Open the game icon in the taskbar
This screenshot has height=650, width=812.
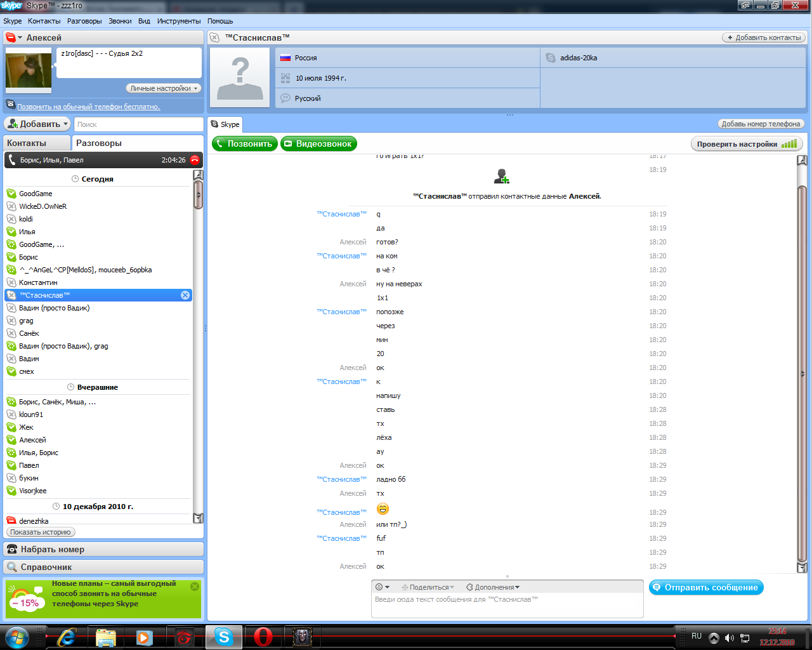302,637
